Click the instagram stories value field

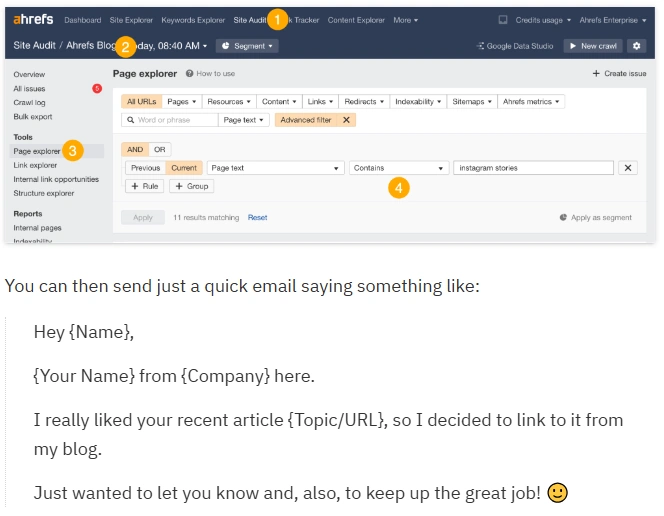pos(533,168)
